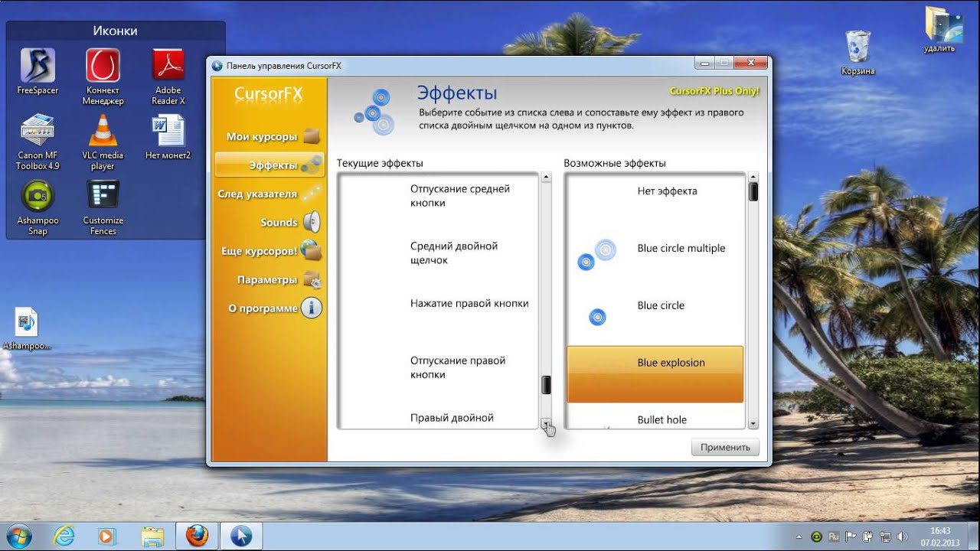The width and height of the screenshot is (980, 551).
Task: Open Customize Fences icon
Action: click(103, 207)
